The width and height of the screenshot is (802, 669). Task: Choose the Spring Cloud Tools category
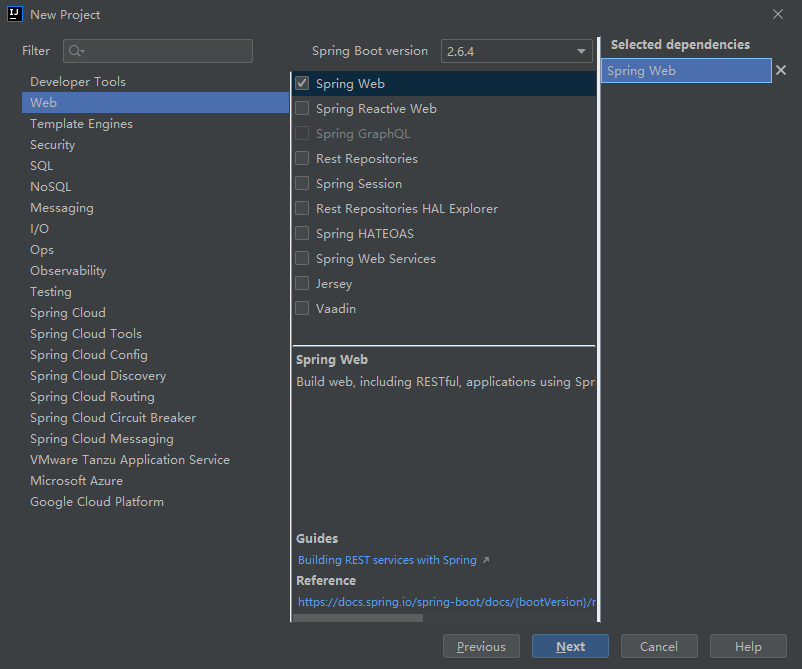pyautogui.click(x=155, y=333)
